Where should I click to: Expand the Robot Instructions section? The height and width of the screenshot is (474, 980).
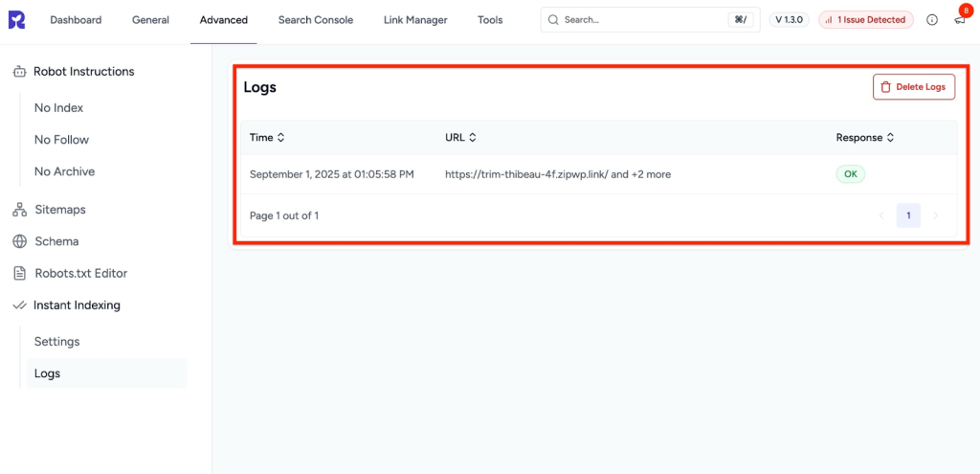[x=84, y=71]
